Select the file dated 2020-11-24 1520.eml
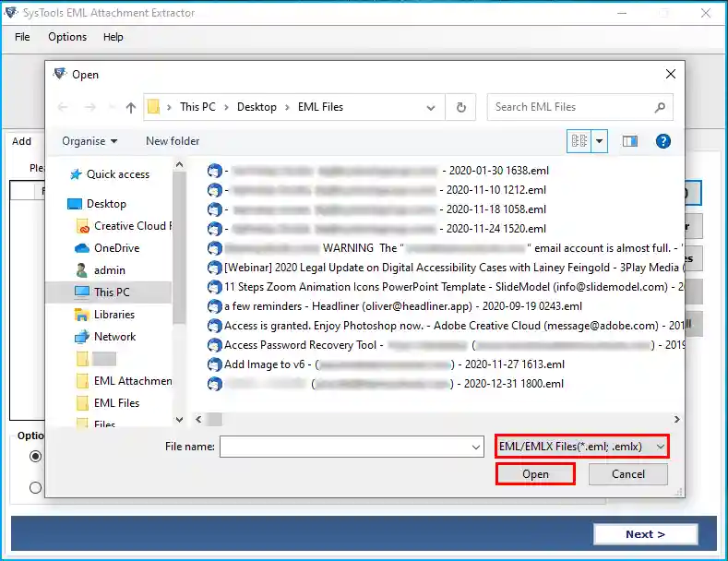 coord(376,229)
